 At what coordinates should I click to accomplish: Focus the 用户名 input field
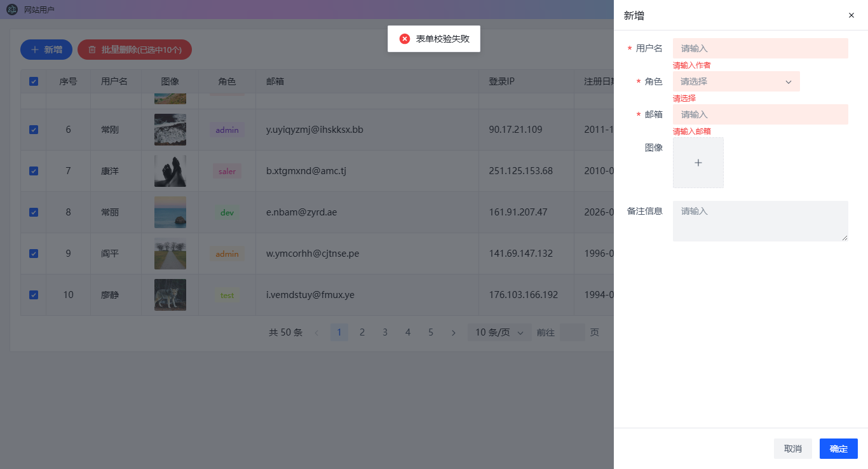point(761,48)
